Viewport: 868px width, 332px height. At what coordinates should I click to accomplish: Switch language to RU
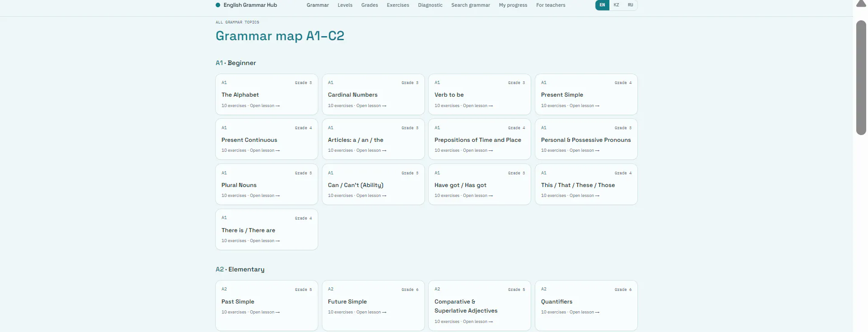[630, 5]
